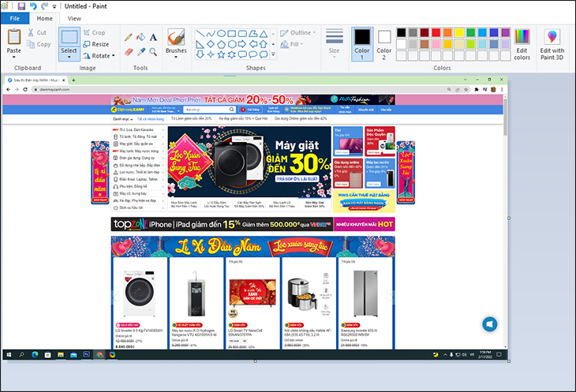This screenshot has height=392, width=576.
Task: Choose the Right triangle shape
Action: [200, 44]
